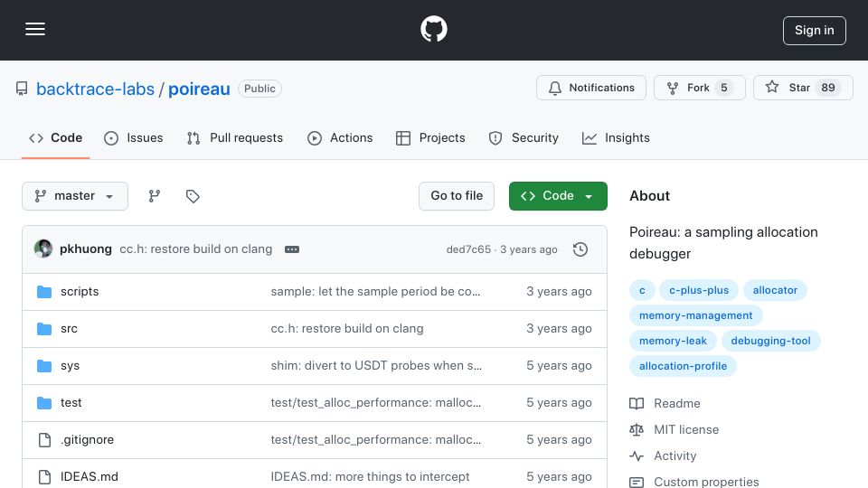Select the debugging-tool topic tag
Viewport: 868px width, 488px height.
770,341
